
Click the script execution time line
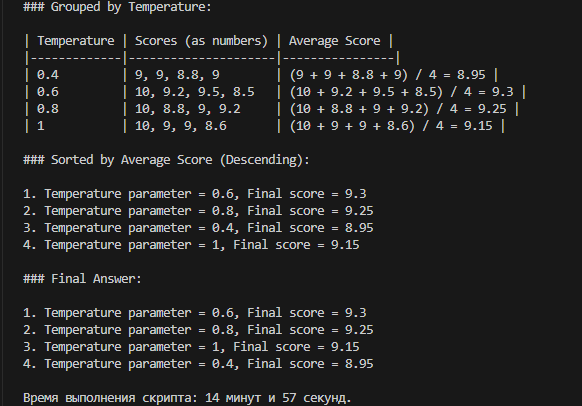(x=187, y=398)
